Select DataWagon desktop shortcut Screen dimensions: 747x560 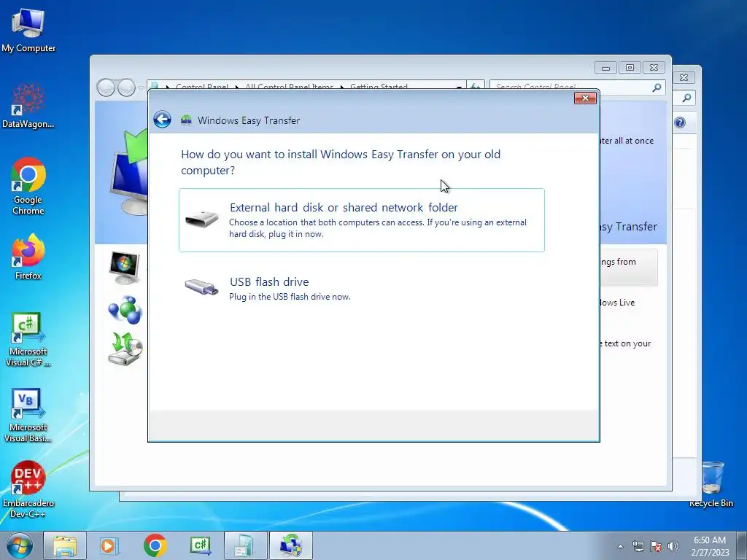[x=28, y=106]
